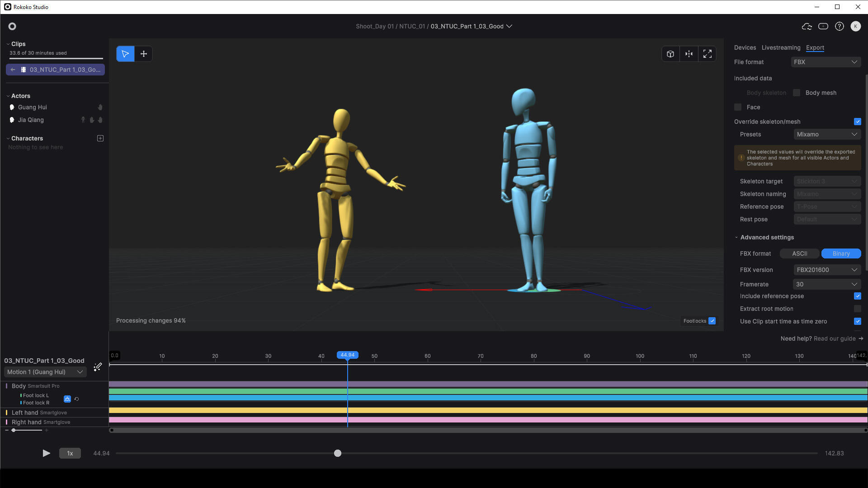This screenshot has width=868, height=488.
Task: Switch to the Devices tab
Action: [x=745, y=47]
